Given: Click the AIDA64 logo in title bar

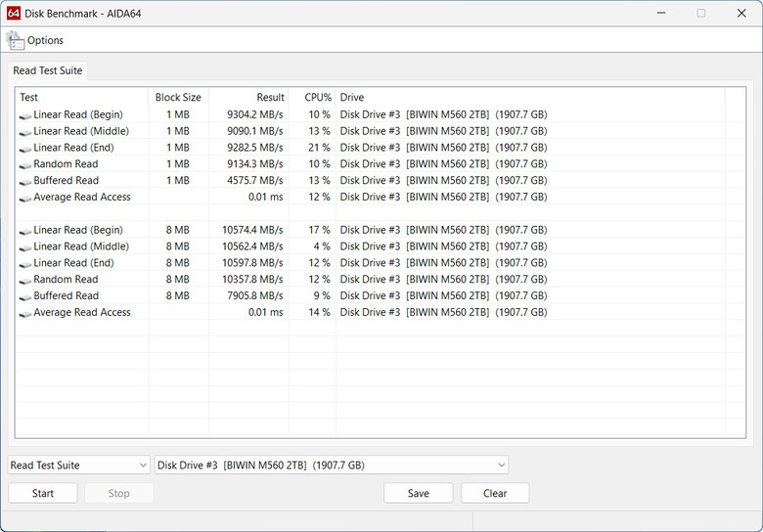Looking at the screenshot, I should click(x=14, y=13).
